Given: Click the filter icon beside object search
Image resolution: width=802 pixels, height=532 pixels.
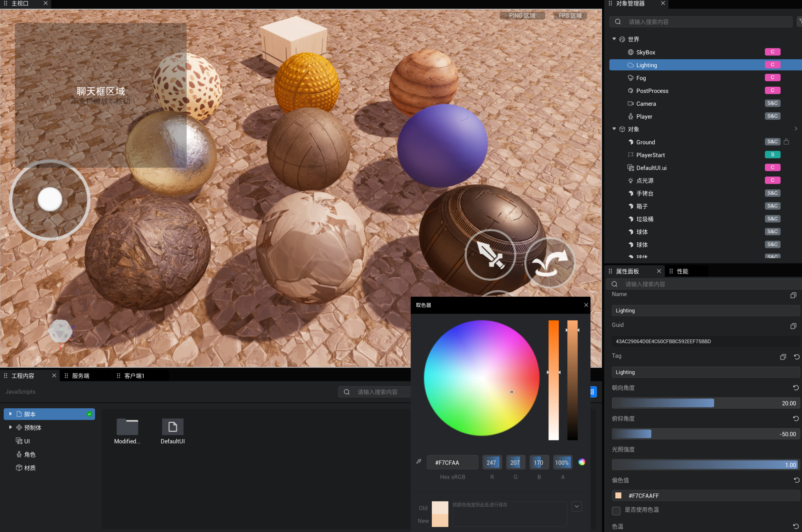Looking at the screenshot, I should [800, 22].
